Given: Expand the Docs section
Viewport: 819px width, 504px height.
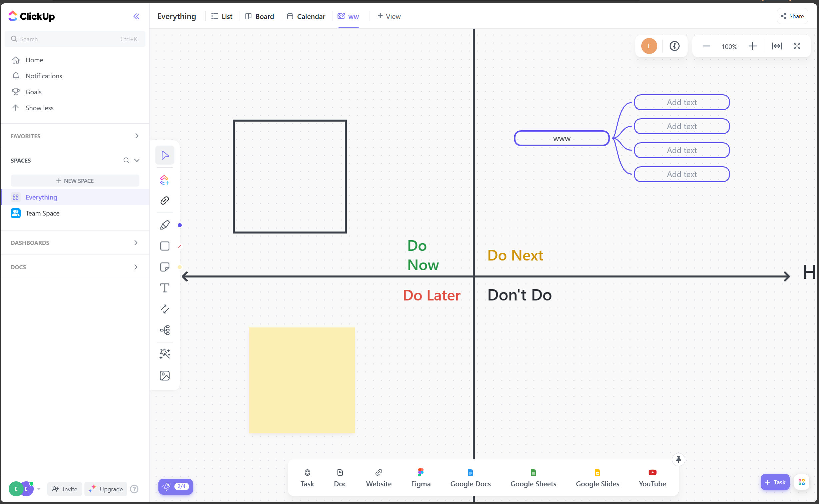Looking at the screenshot, I should pos(137,266).
